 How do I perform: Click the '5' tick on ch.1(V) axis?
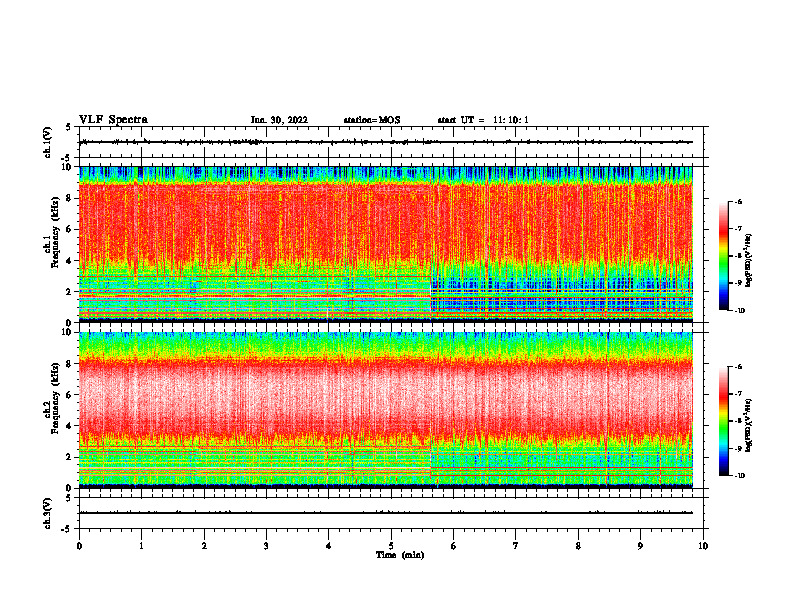pos(69,127)
